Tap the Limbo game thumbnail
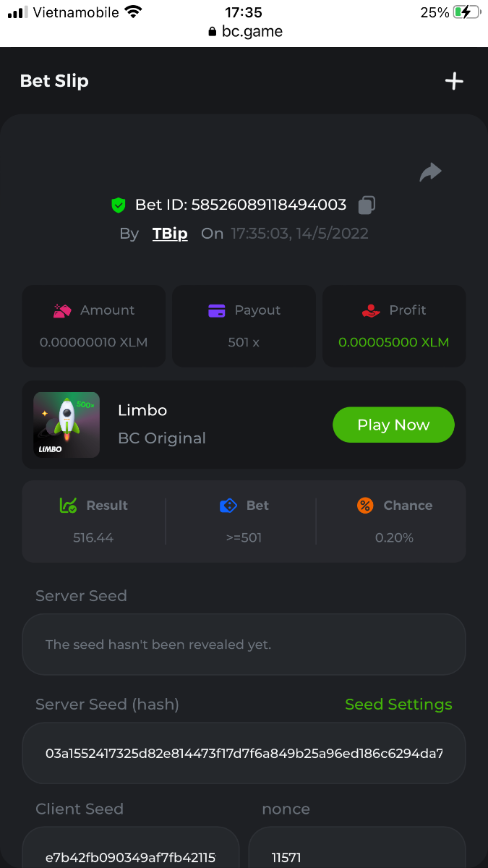Image resolution: width=488 pixels, height=868 pixels. tap(67, 425)
